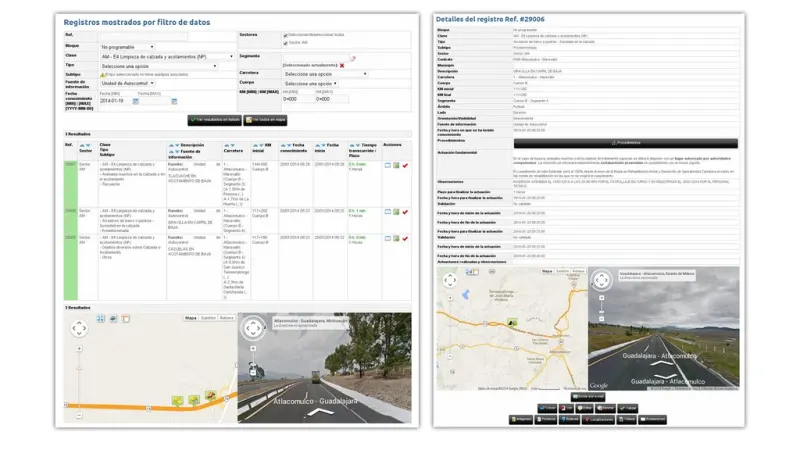Switch the results map to the Mapa tab
The height and width of the screenshot is (450, 800).
(191, 318)
